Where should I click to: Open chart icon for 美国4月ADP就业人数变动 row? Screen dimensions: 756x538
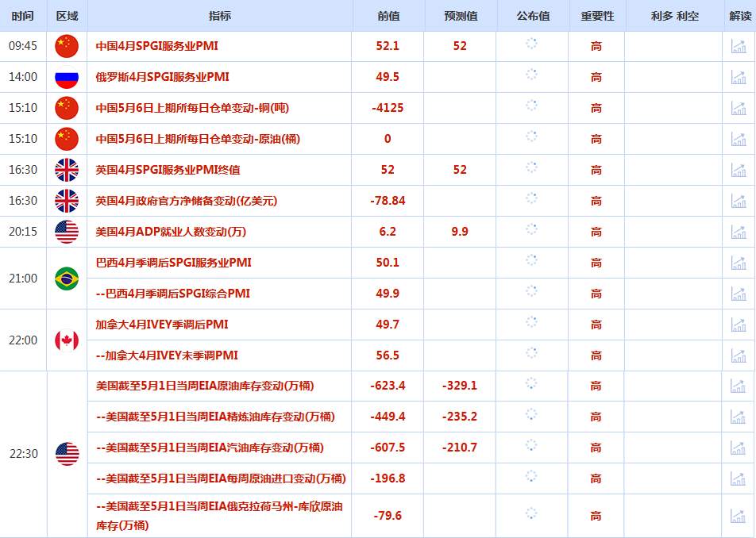[x=739, y=232]
